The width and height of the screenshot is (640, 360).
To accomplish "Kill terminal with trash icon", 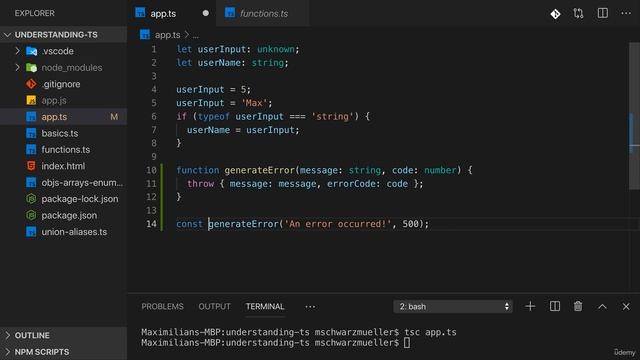I will [x=578, y=307].
